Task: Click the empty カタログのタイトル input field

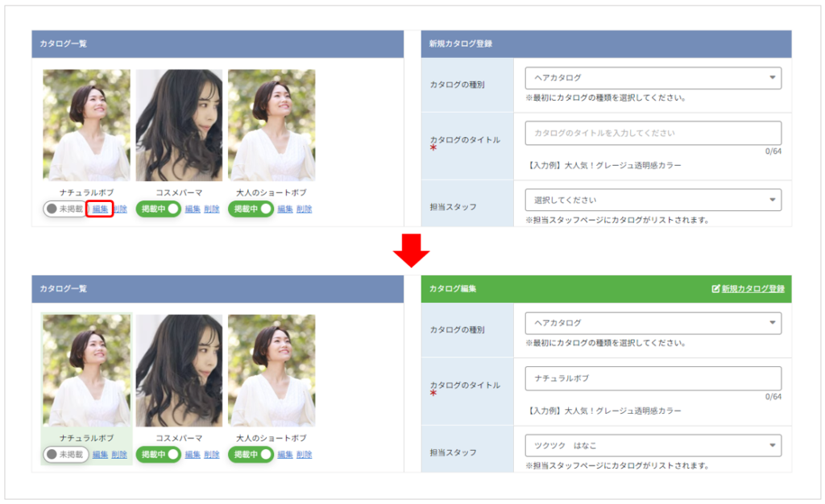Action: [x=653, y=133]
